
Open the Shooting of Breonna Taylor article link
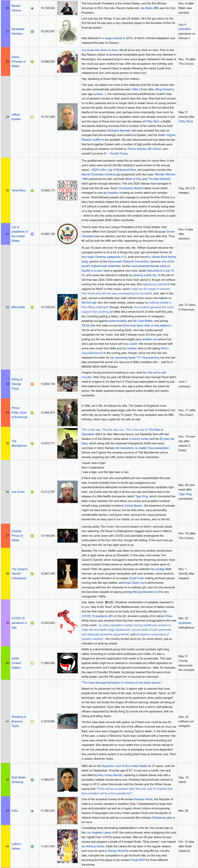pyautogui.click(x=19, y=721)
